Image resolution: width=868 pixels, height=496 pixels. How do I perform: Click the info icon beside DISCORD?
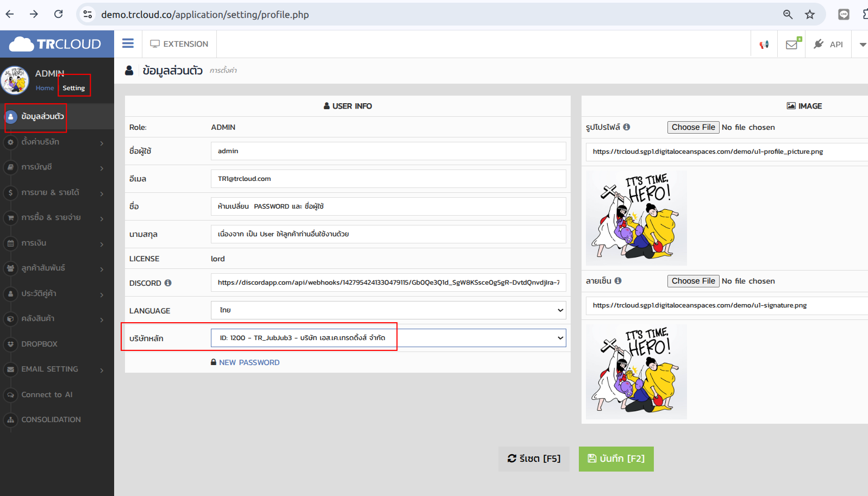[x=168, y=282]
